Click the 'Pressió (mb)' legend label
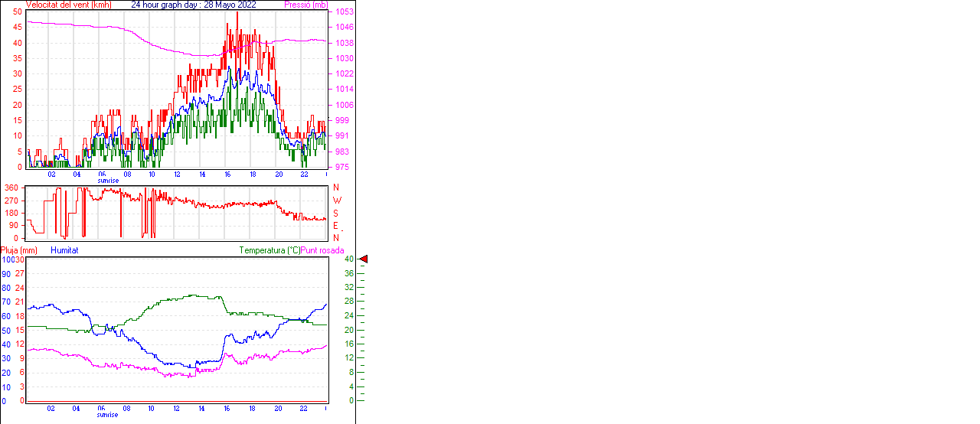Screen dimensions: 980x424 (x=305, y=5)
